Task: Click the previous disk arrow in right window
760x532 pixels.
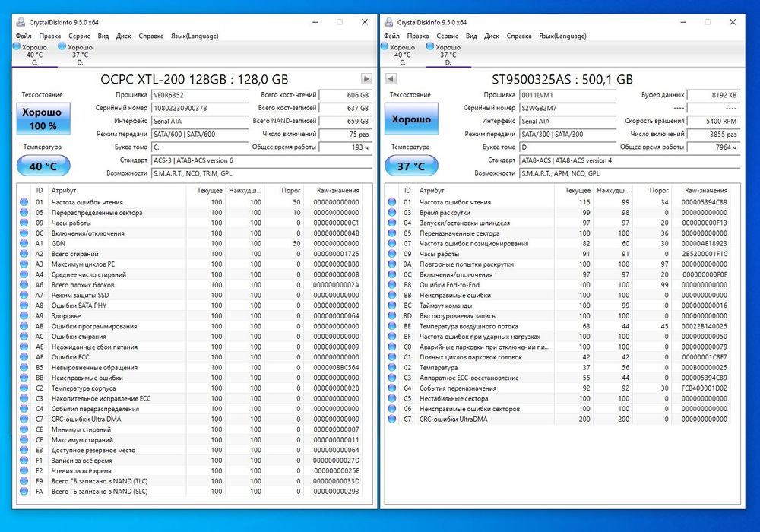Action: coord(391,78)
